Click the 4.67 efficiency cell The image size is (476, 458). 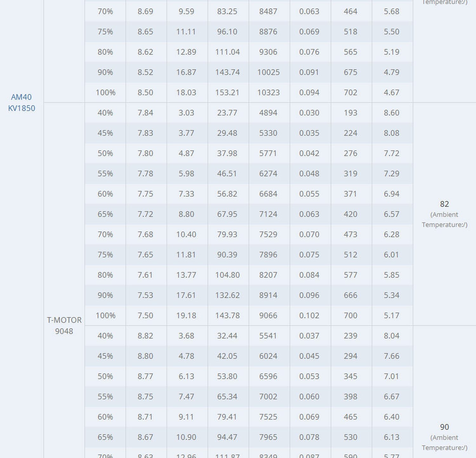(x=391, y=92)
